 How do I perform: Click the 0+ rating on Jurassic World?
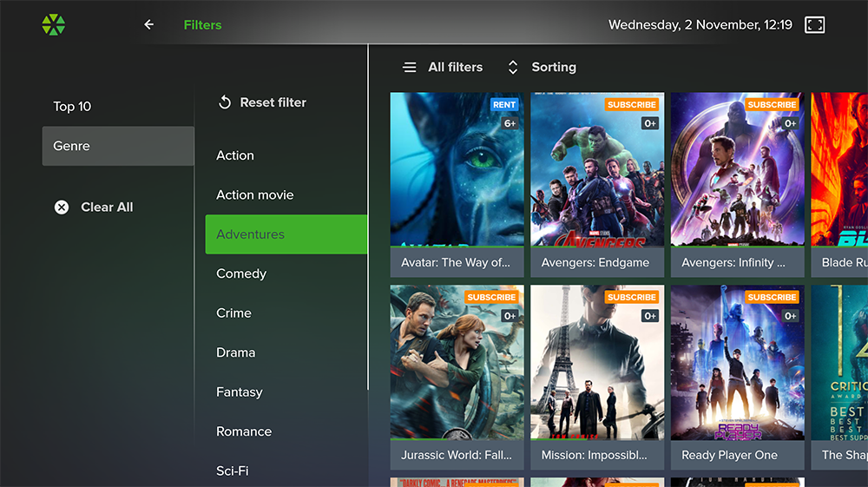[510, 316]
